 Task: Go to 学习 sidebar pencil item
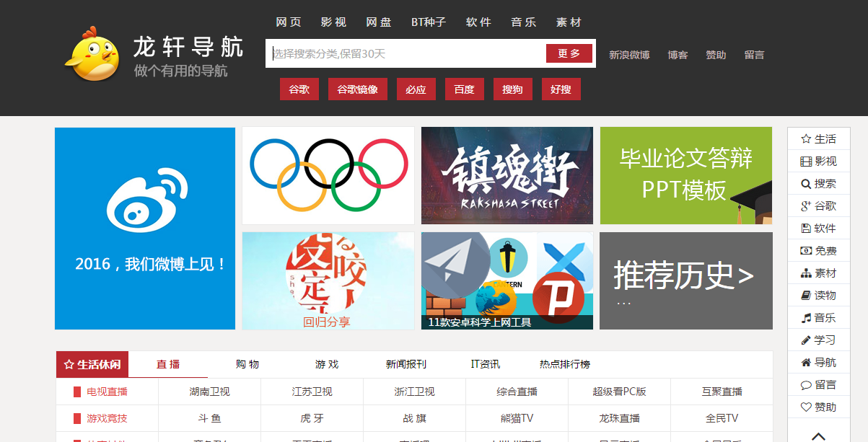818,340
